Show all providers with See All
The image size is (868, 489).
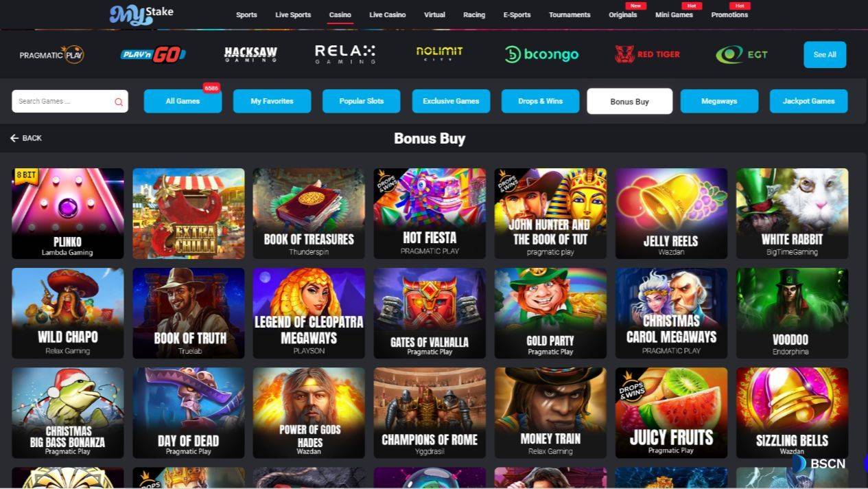click(x=825, y=54)
